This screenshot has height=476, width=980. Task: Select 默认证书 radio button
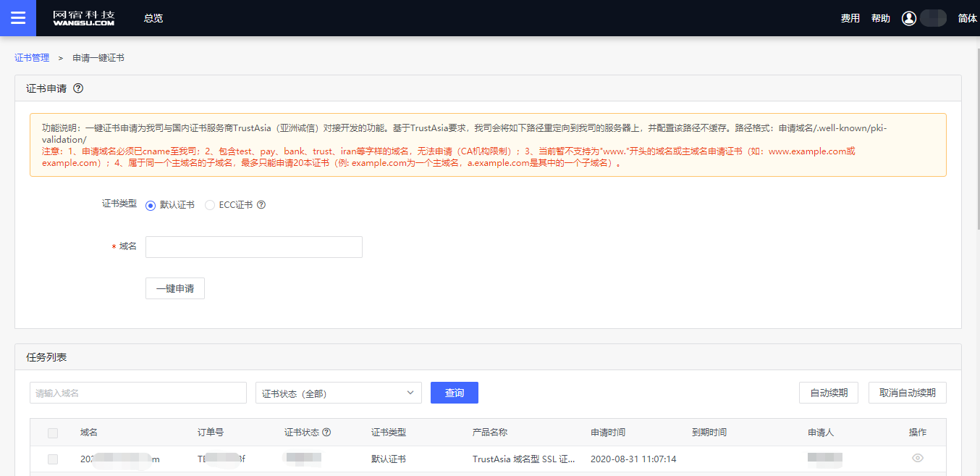tap(151, 205)
